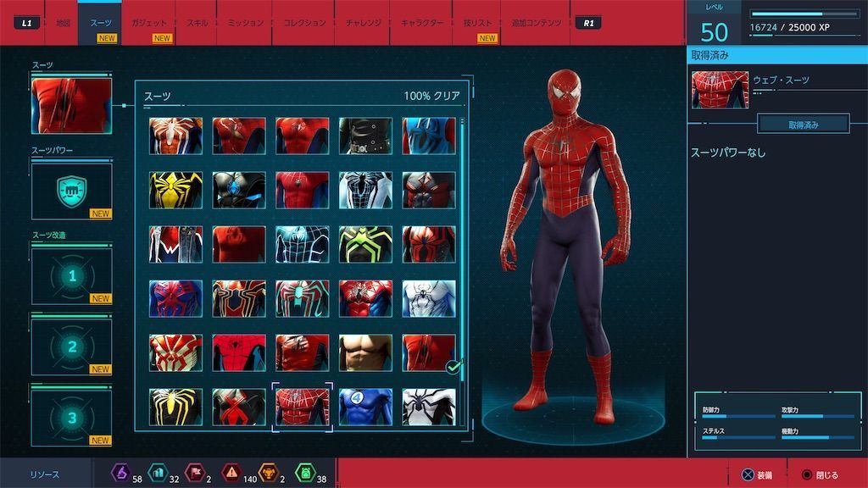Select the suit marked with green checkmark
The image size is (868, 488).
pyautogui.click(x=429, y=352)
